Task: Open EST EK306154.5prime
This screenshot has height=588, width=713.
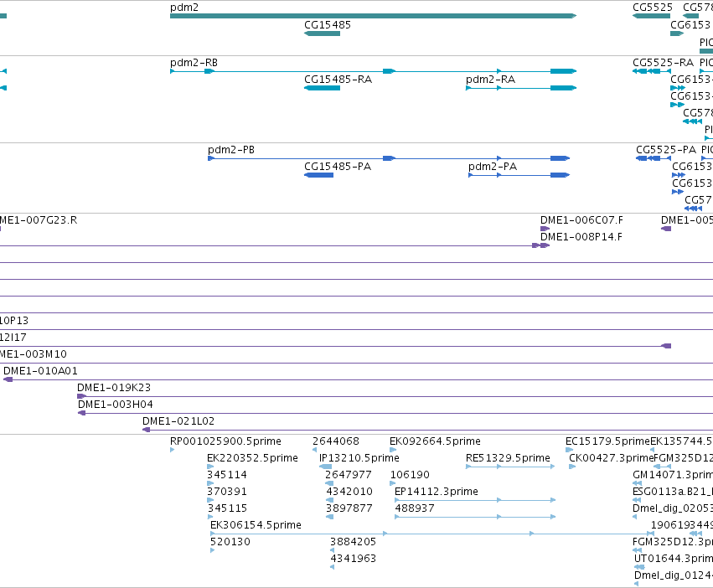Action: 256,525
